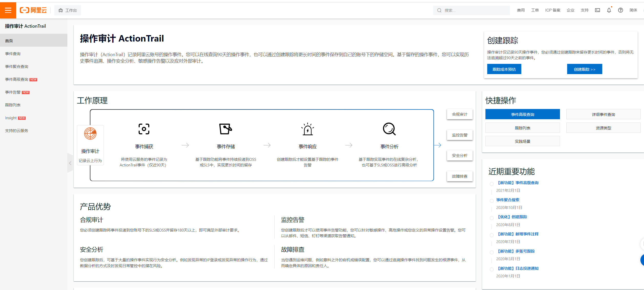Screen dimensions: 644x290
Task: Click the 实践场景 quick action
Action: pyautogui.click(x=522, y=141)
